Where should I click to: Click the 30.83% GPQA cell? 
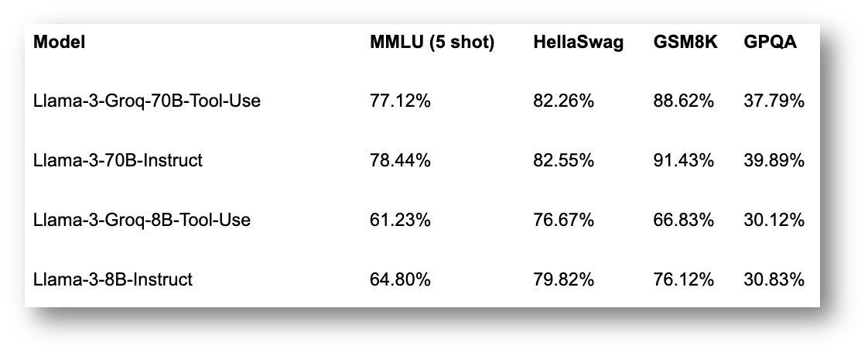coord(774,279)
